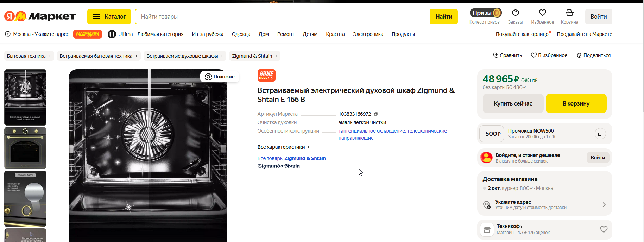The width and height of the screenshot is (644, 242).
Task: Open the Каталог menu button
Action: pyautogui.click(x=109, y=17)
